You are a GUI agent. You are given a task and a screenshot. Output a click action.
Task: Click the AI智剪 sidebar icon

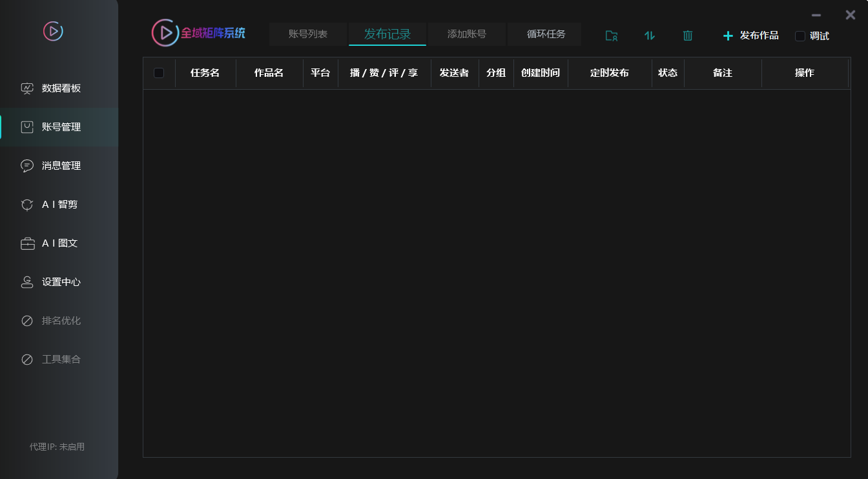27,205
